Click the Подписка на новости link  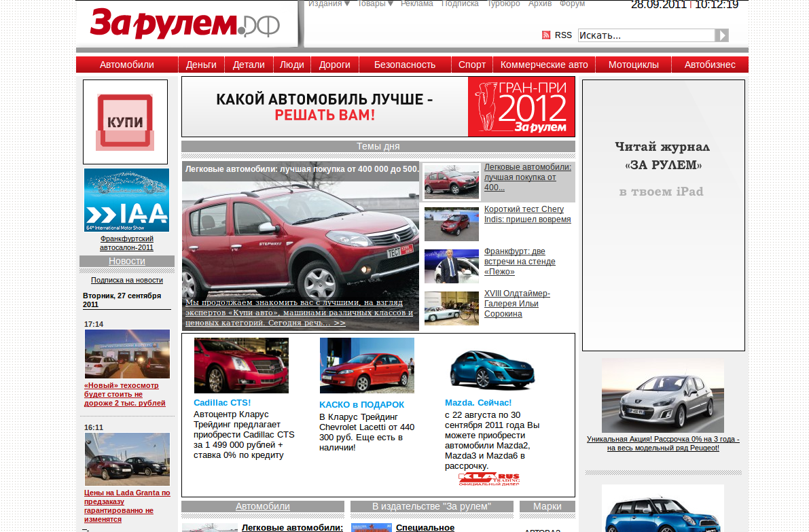(x=127, y=280)
